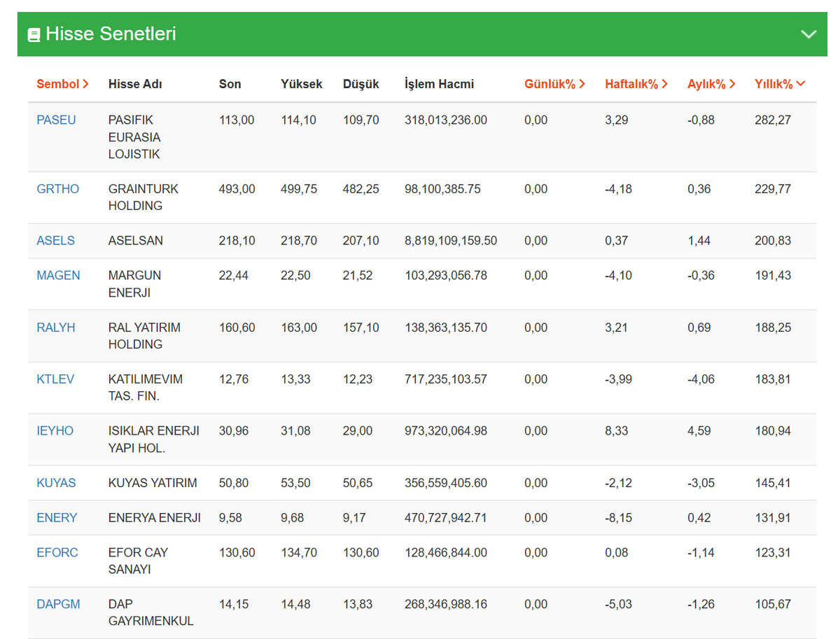Click MAGEN yearly value 191,43

pyautogui.click(x=773, y=276)
